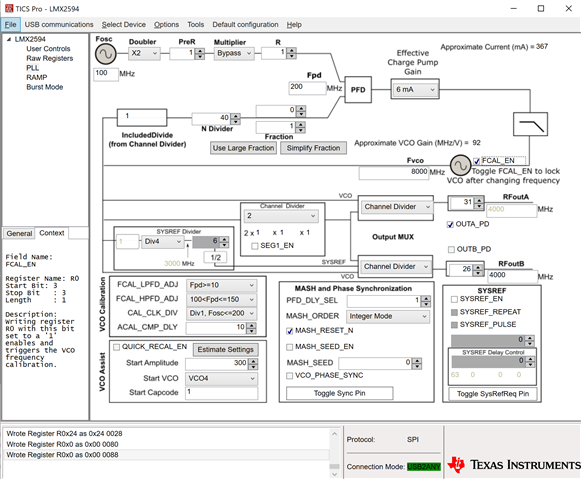Screen dimensions: 581x479
Task: Open the Tools menu
Action: 196,24
